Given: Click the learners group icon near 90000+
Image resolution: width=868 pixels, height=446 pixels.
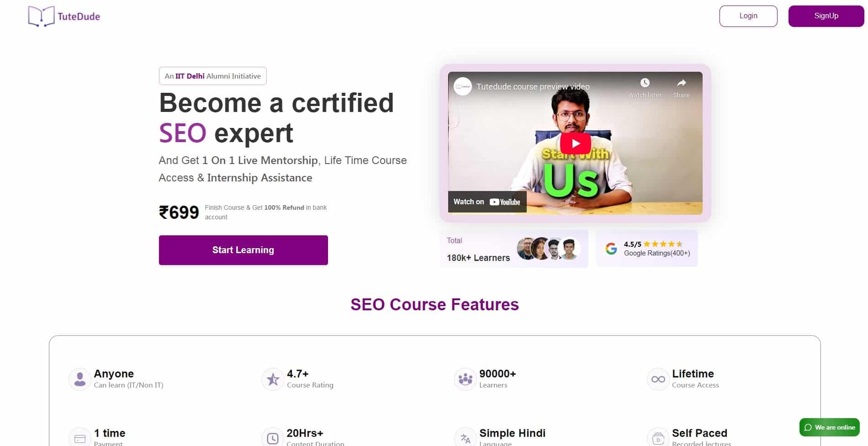Looking at the screenshot, I should pos(465,379).
